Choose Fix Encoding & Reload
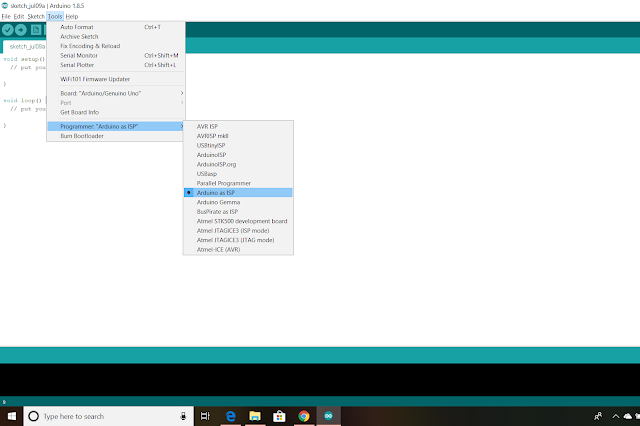The height and width of the screenshot is (426, 640). point(116,46)
